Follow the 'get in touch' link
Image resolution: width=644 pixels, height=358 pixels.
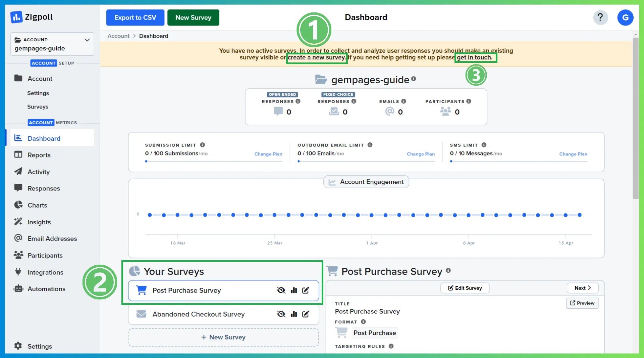(474, 57)
